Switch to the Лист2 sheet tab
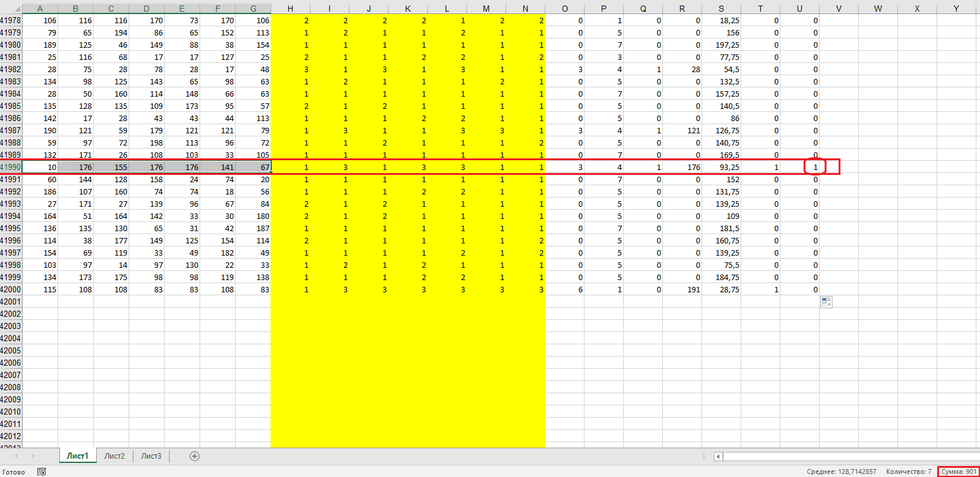Screen dimensions: 980x477 coord(114,456)
